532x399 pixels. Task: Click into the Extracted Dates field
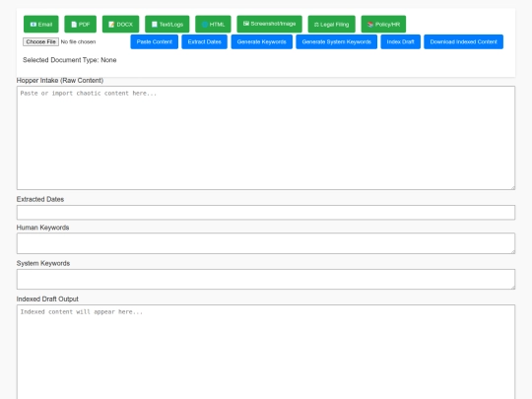coord(266,213)
